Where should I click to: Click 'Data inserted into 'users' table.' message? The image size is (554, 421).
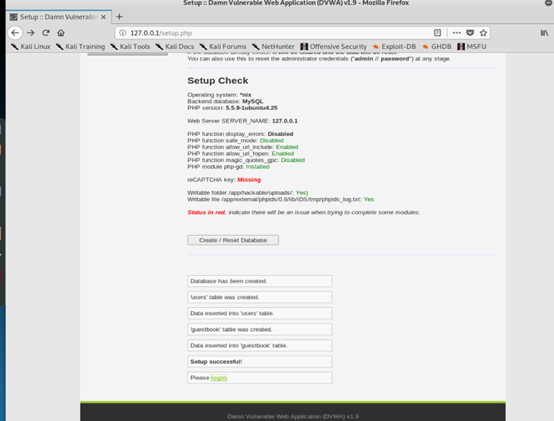coord(260,313)
